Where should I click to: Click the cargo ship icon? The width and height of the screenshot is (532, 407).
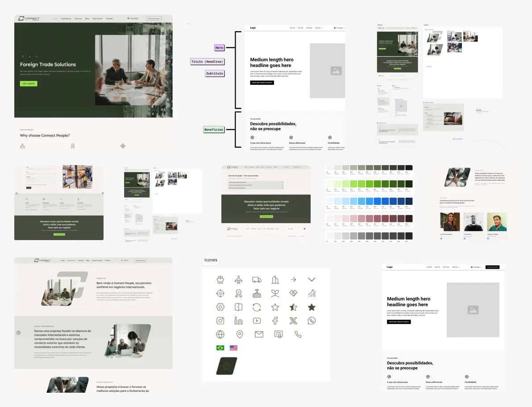tap(220, 280)
